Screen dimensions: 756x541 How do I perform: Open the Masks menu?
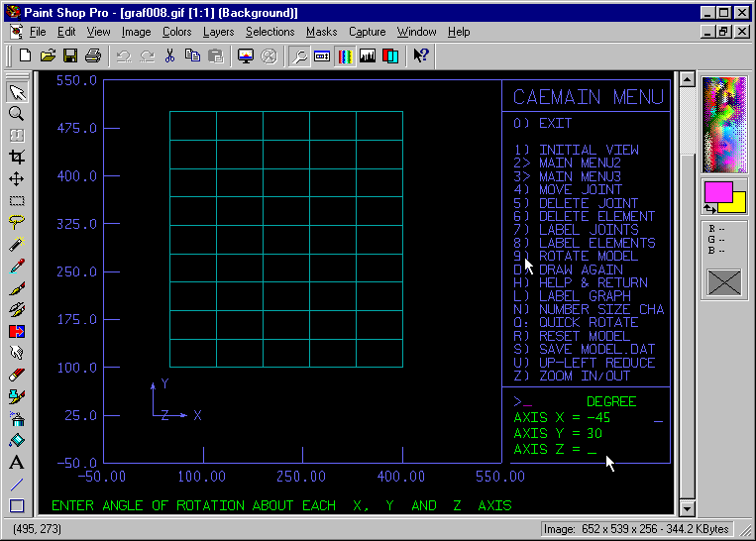point(321,32)
